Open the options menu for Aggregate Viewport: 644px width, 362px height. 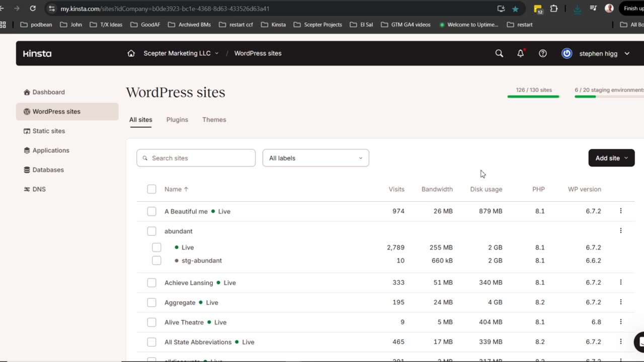(x=620, y=302)
